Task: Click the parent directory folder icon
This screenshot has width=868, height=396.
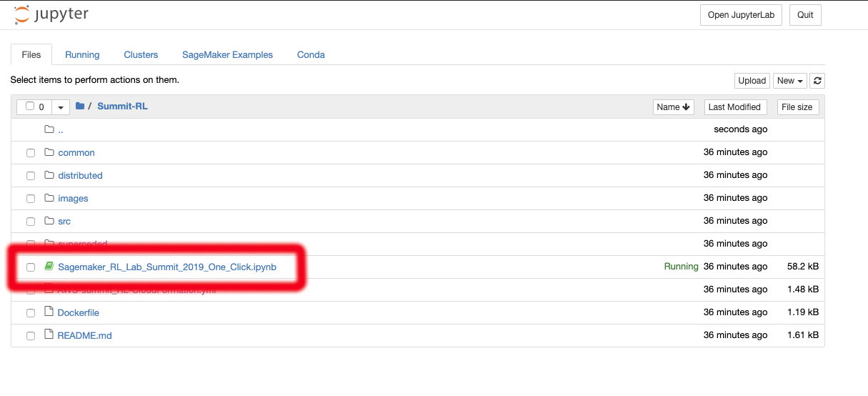Action: point(49,129)
